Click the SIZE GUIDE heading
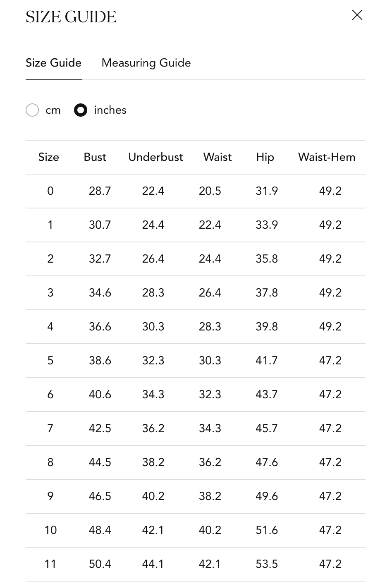This screenshot has width=392, height=584. pos(71,17)
